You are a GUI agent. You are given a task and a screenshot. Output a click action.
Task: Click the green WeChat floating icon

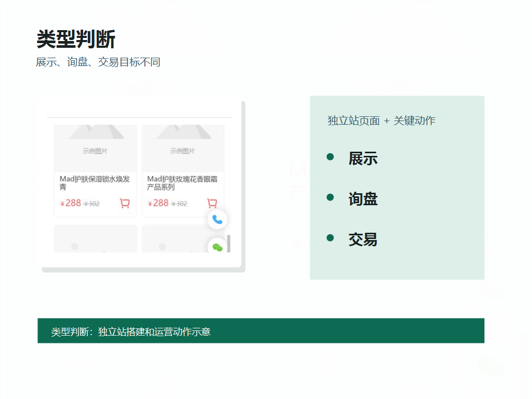(217, 246)
